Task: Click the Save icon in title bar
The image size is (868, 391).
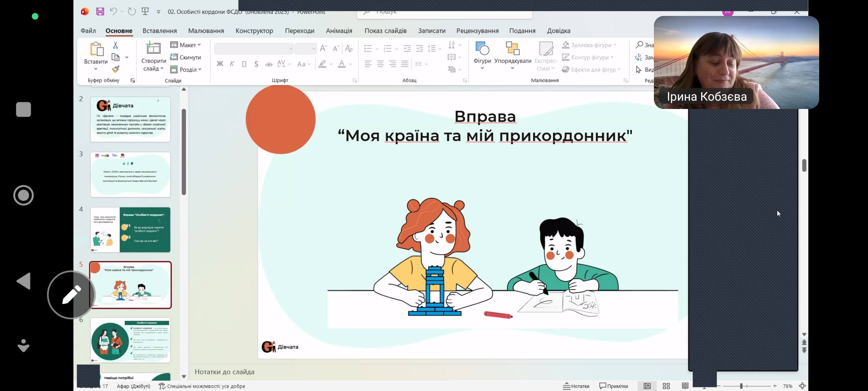Action: click(100, 12)
